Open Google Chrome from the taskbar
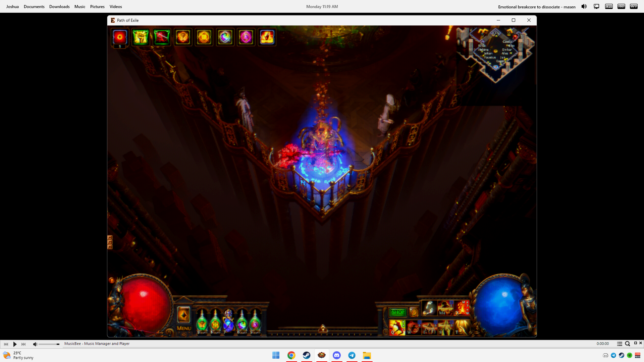The image size is (644, 362). point(291,355)
